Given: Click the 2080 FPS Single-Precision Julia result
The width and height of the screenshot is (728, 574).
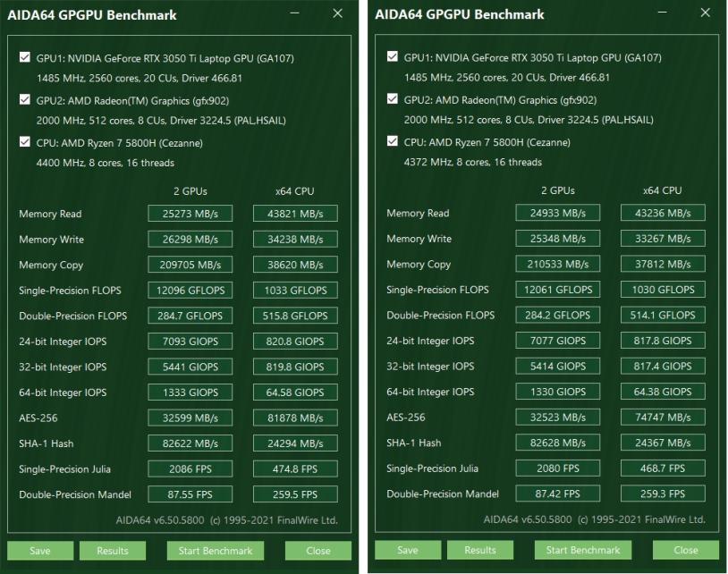Looking at the screenshot, I should click(558, 468).
